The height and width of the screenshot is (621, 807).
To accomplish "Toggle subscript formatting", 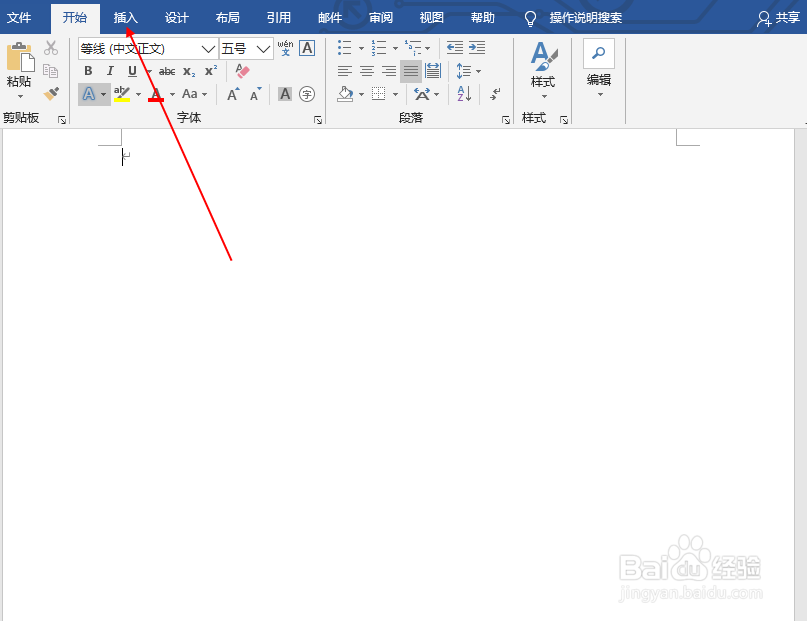I will (189, 71).
